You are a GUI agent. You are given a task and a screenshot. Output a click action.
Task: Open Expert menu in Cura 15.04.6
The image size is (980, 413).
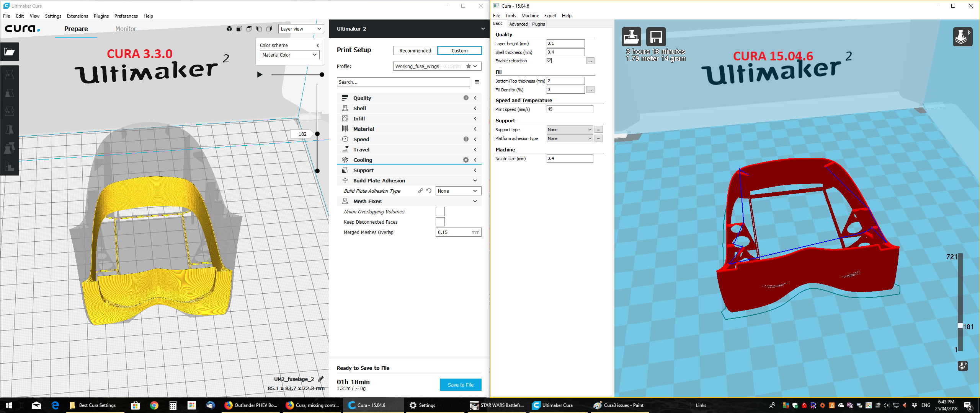click(550, 16)
